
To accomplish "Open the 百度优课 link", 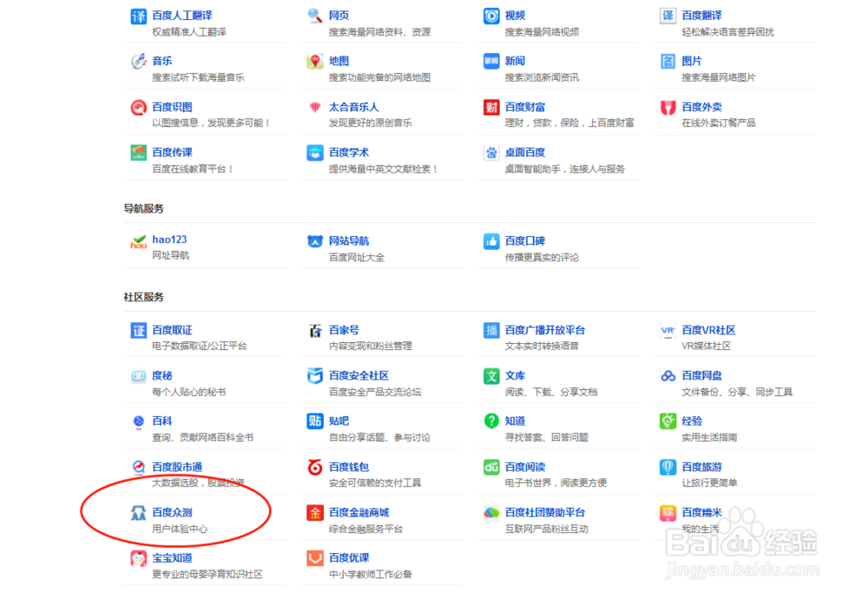I will click(349, 558).
